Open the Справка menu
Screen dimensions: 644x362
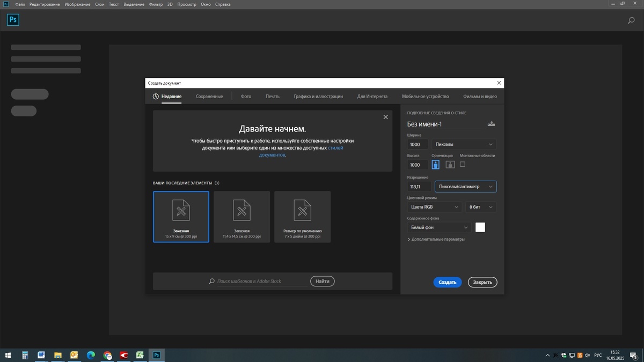[x=223, y=4]
